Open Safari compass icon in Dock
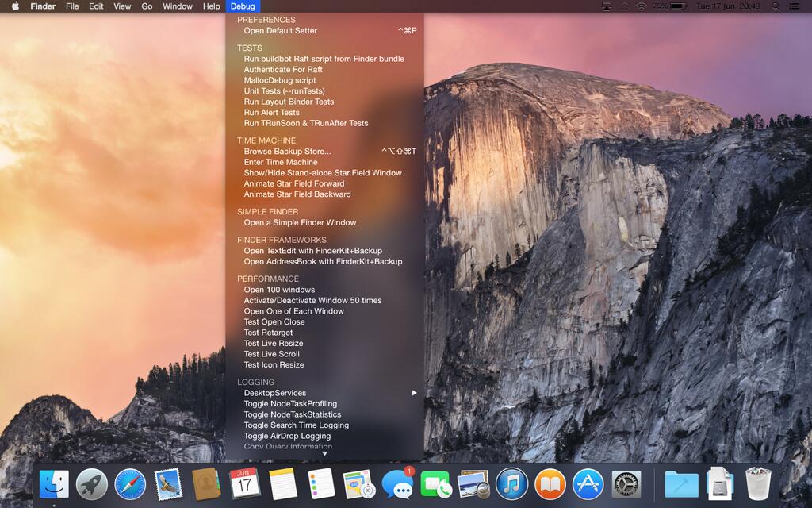This screenshot has height=508, width=812. 130,484
